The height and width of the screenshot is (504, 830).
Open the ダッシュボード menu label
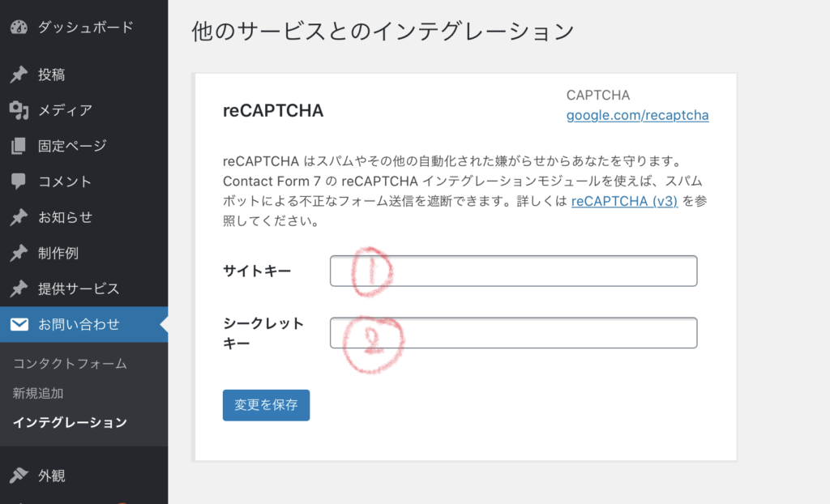pos(86,27)
